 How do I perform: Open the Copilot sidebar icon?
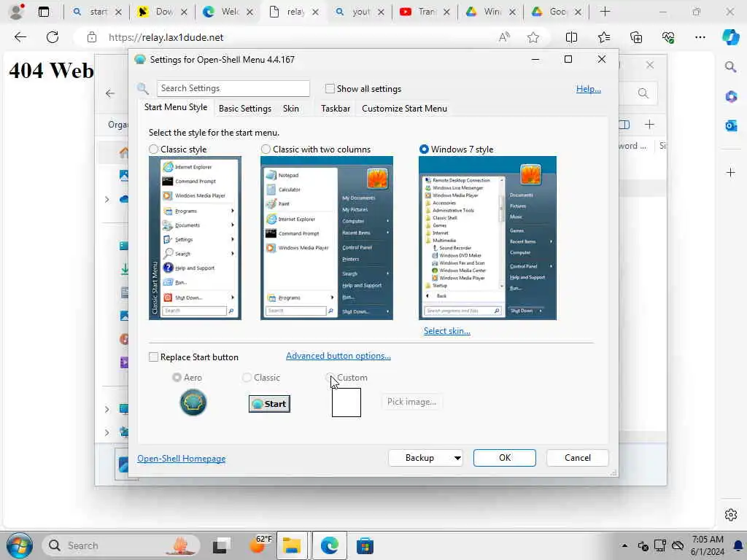730,37
